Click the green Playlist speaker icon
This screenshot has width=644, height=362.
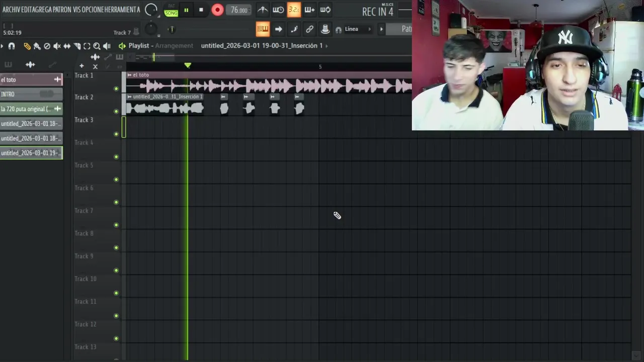[x=122, y=46]
